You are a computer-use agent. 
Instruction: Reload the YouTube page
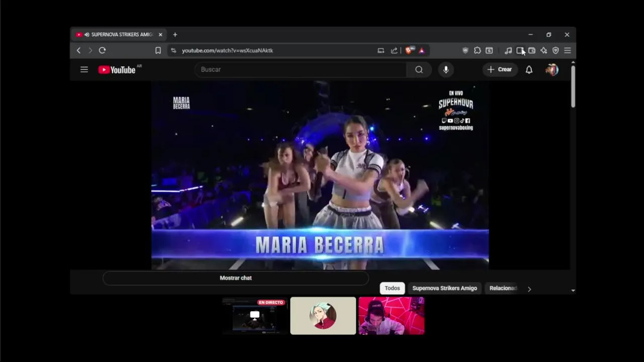pos(102,50)
